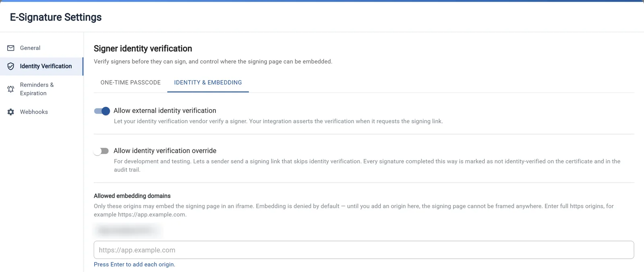Click the 'For development and testing' description text
The image size is (644, 272).
point(367,165)
